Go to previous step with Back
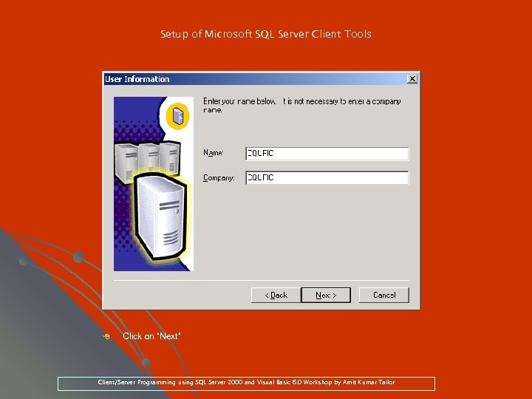The image size is (532, 399). click(276, 295)
